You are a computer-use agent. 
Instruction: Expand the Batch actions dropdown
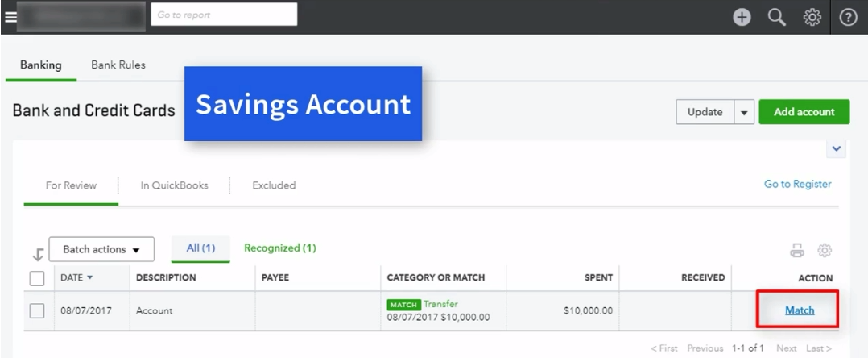pos(101,249)
